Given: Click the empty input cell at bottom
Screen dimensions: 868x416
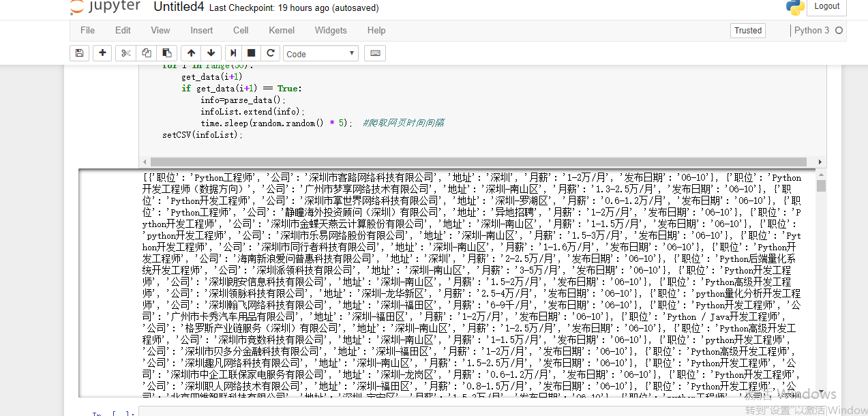Looking at the screenshot, I should point(482,412).
